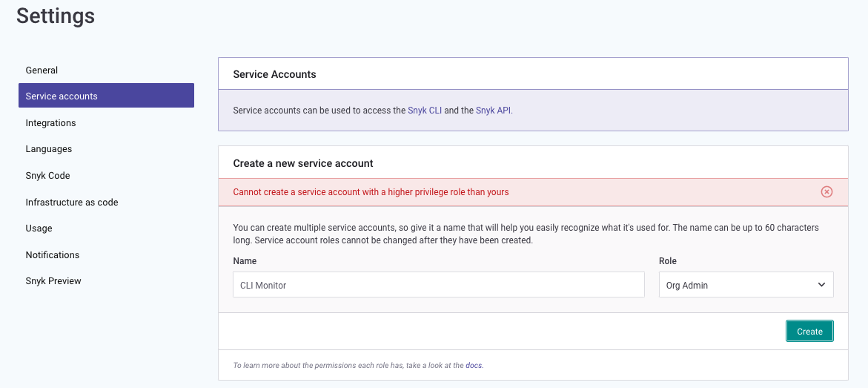Click the 'Create a new service account' heading
Viewport: 868px width, 388px height.
click(303, 163)
